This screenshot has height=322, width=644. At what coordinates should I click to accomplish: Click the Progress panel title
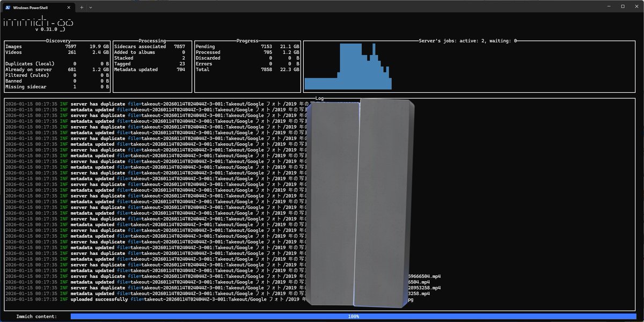coord(247,41)
